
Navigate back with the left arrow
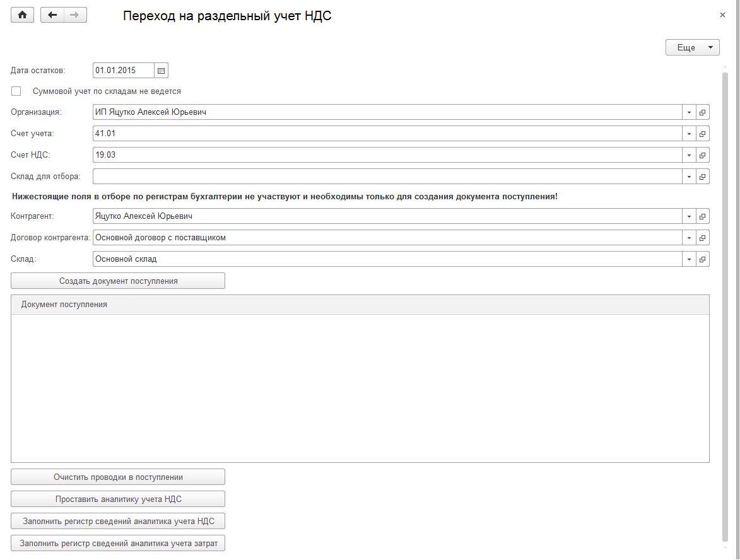[x=52, y=15]
